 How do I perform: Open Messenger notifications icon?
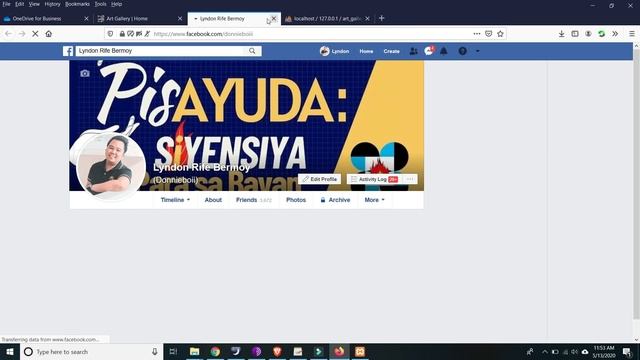point(429,51)
